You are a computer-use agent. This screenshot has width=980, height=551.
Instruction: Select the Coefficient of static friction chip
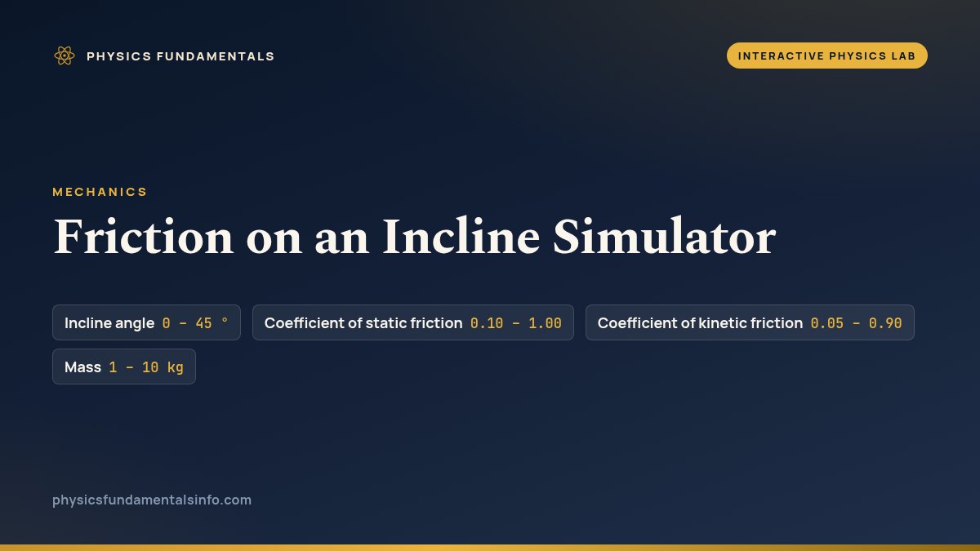(413, 322)
